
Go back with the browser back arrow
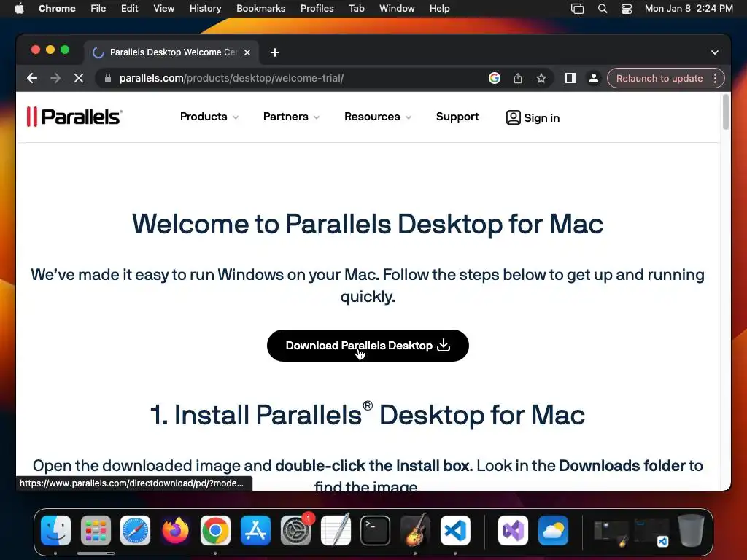coord(32,78)
